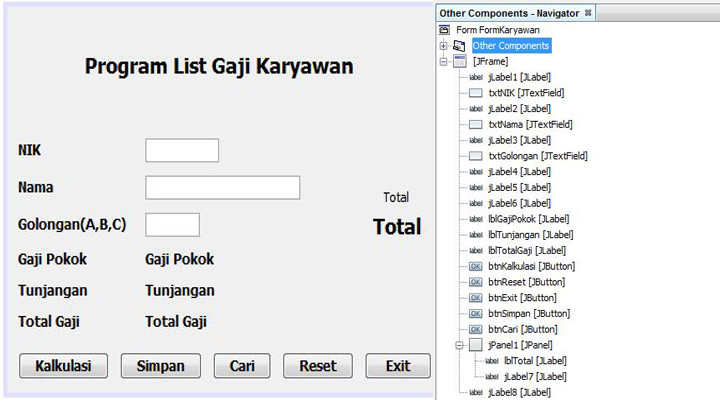Select lblTunjangan [JLabel] tree row
Viewport: 720px width, 400px height.
[530, 235]
